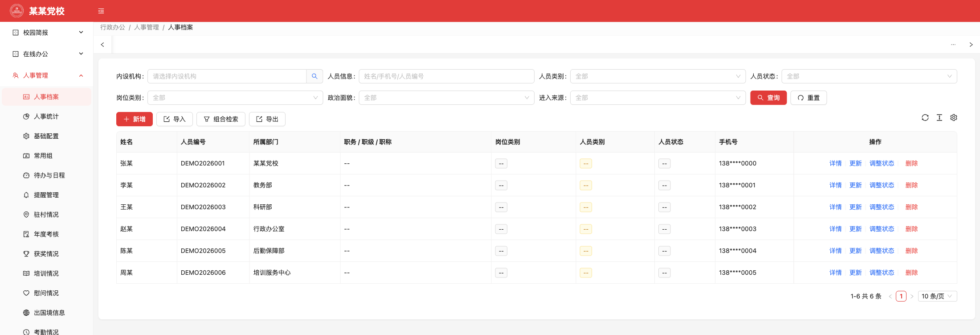980x335 pixels.
Task: Select 人事档案 in the sidebar
Action: [x=46, y=97]
